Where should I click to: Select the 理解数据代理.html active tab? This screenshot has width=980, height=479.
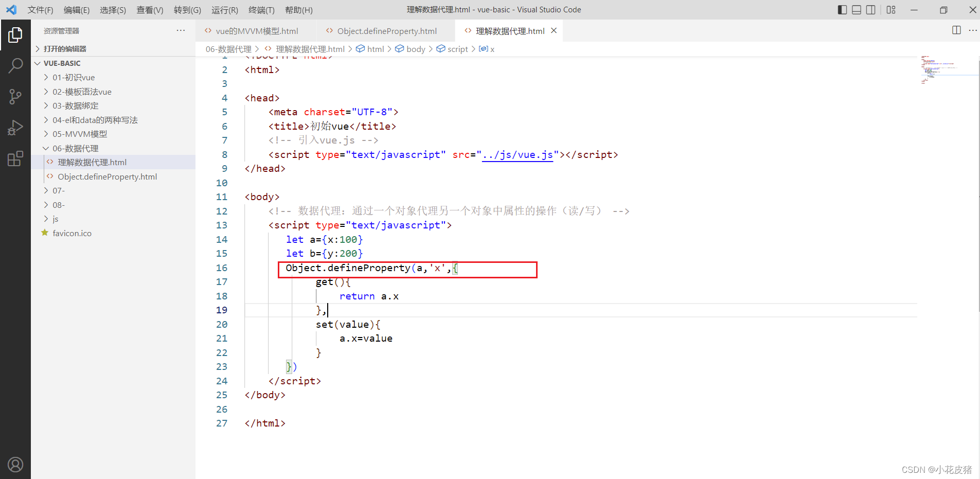pos(509,31)
